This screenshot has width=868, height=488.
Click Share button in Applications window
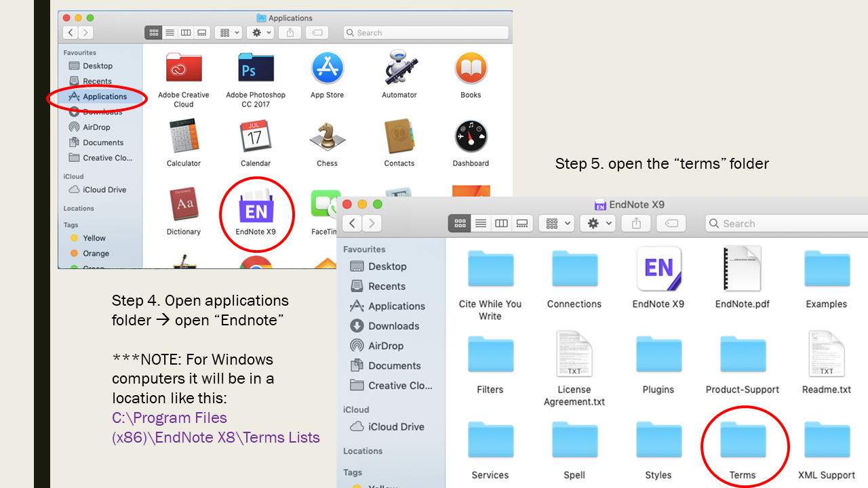pos(290,33)
